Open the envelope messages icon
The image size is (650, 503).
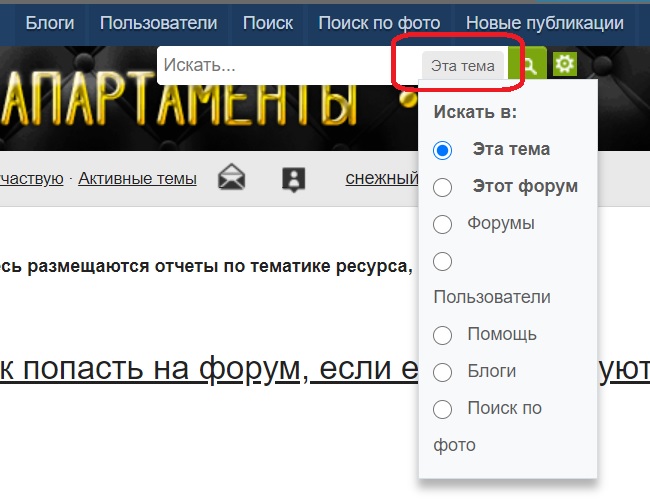(x=232, y=179)
